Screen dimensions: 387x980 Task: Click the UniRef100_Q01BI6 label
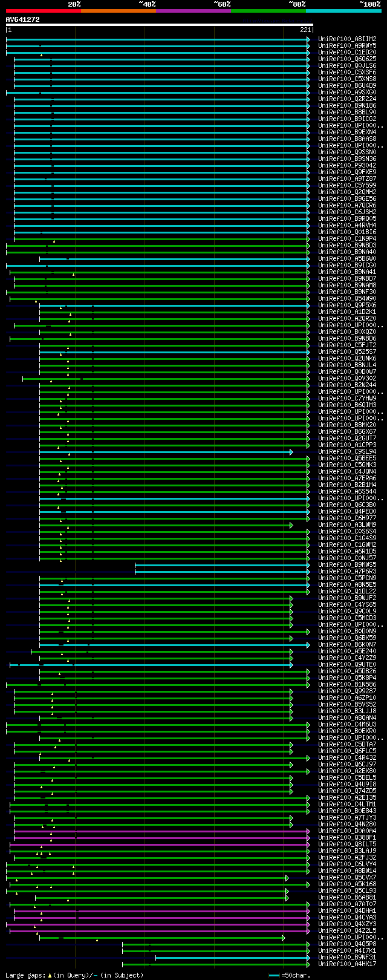[x=347, y=232]
